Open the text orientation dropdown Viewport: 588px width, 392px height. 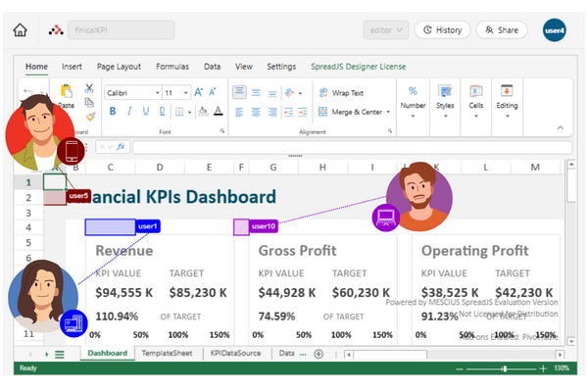tap(300, 93)
